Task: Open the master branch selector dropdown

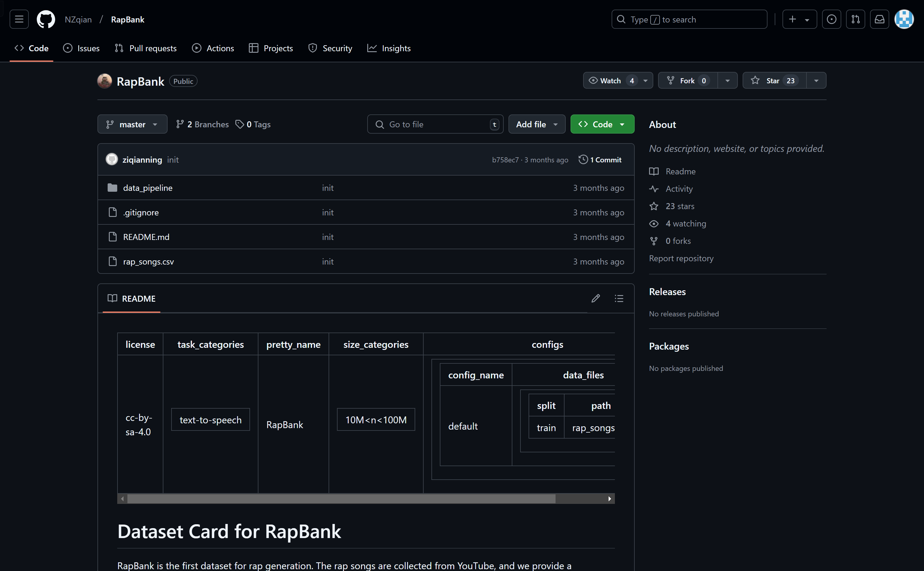Action: [132, 124]
